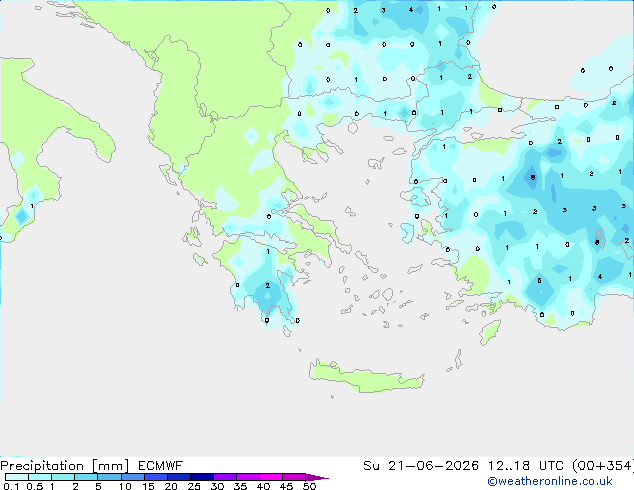Click the '12..18 UTC' time range text
The width and height of the screenshot is (634, 490).
(525, 466)
